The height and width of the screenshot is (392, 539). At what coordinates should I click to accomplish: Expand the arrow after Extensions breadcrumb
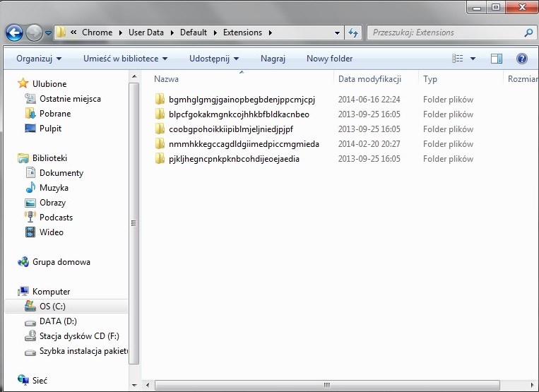point(270,32)
